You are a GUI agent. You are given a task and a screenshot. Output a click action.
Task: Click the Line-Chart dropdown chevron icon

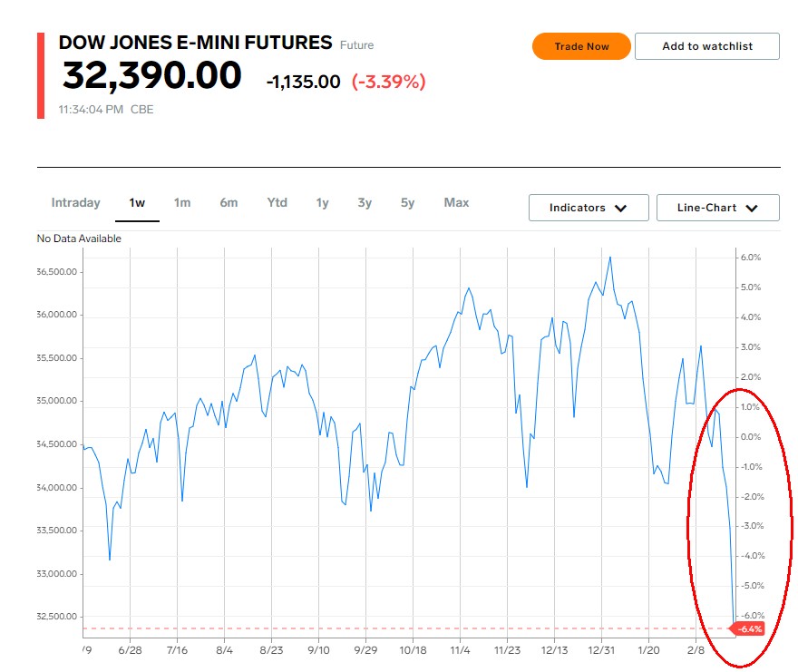click(x=752, y=209)
